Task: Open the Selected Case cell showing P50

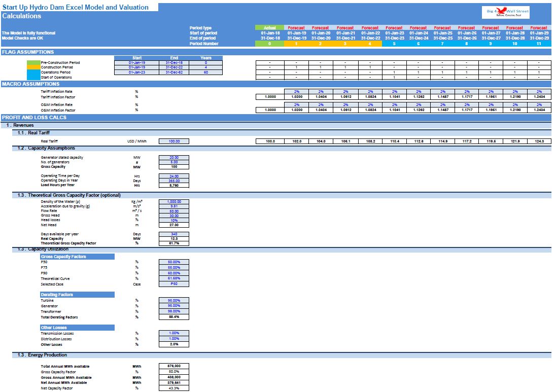Action: tap(173, 284)
